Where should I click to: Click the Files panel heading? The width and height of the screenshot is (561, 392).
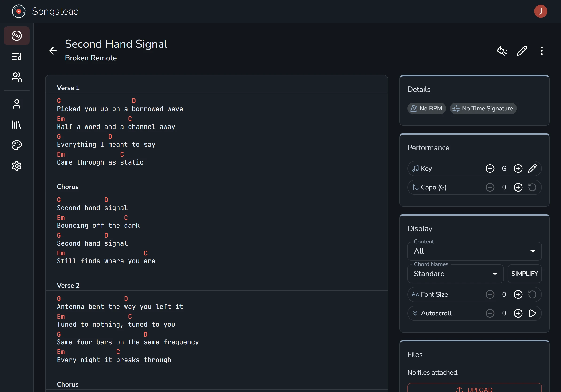(x=415, y=354)
